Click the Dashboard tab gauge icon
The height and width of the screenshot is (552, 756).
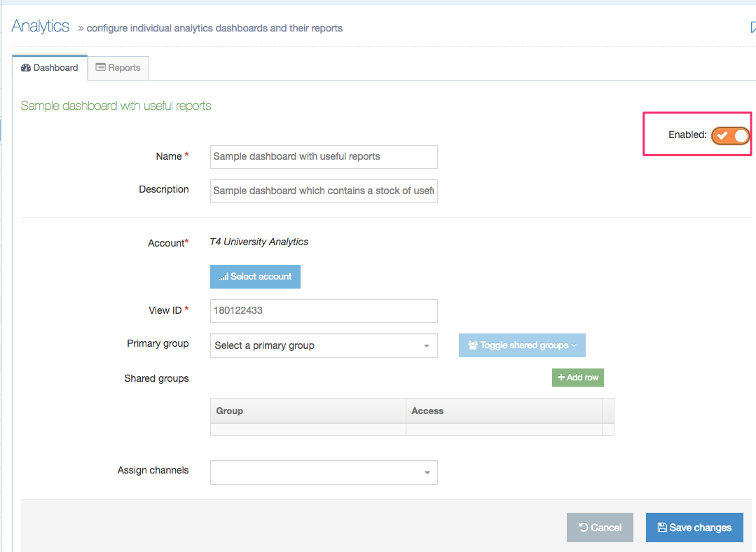coord(26,68)
